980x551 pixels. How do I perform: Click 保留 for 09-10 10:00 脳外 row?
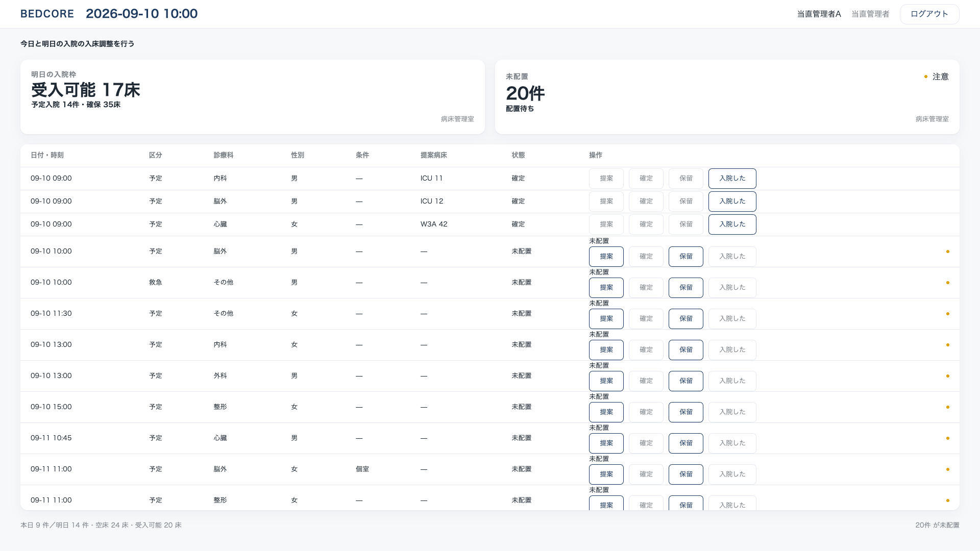[x=685, y=257]
